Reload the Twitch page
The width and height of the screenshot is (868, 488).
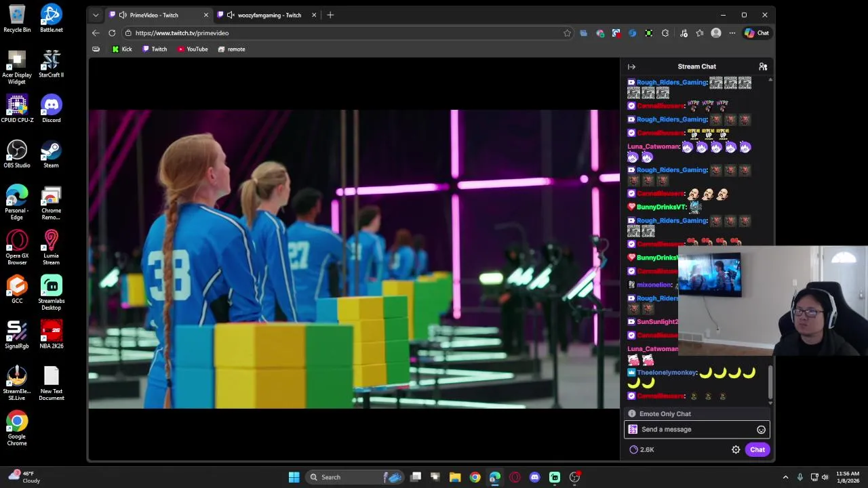112,33
